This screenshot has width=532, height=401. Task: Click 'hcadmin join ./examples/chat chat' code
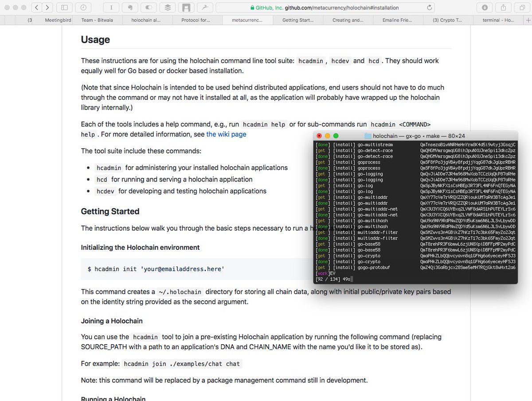pyautogui.click(x=182, y=364)
